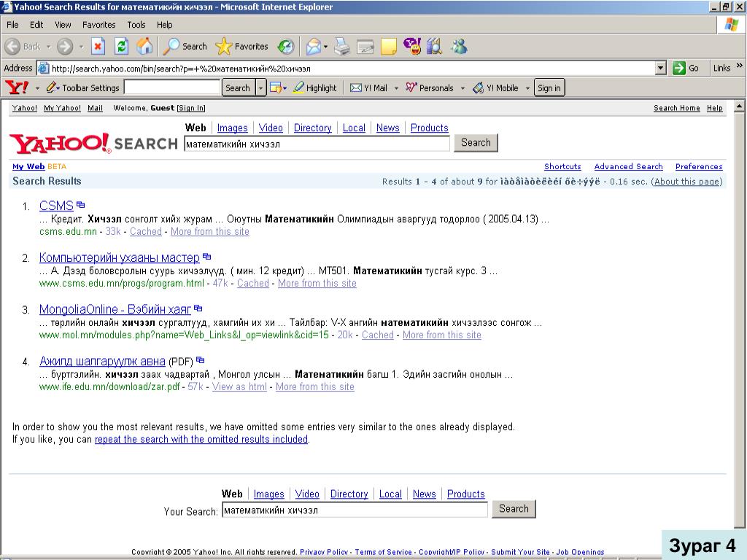Open Y! Mail from the Yahoo toolbar
The width and height of the screenshot is (747, 560).
click(368, 87)
